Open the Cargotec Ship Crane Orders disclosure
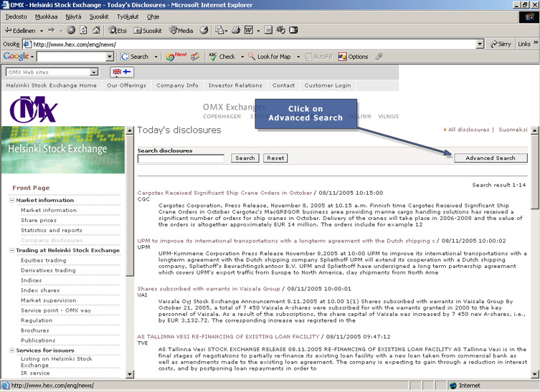Screen dimensions: 540x392 point(224,193)
